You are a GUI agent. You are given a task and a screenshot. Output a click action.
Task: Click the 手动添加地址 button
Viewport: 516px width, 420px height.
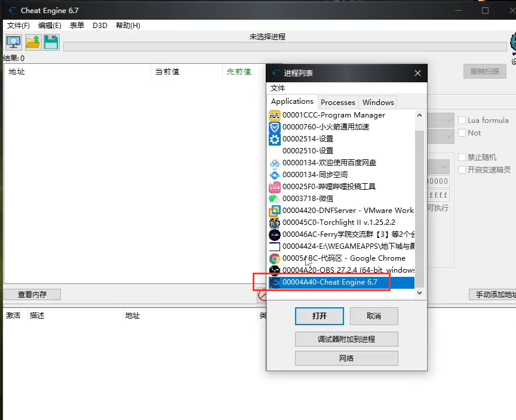coord(493,295)
